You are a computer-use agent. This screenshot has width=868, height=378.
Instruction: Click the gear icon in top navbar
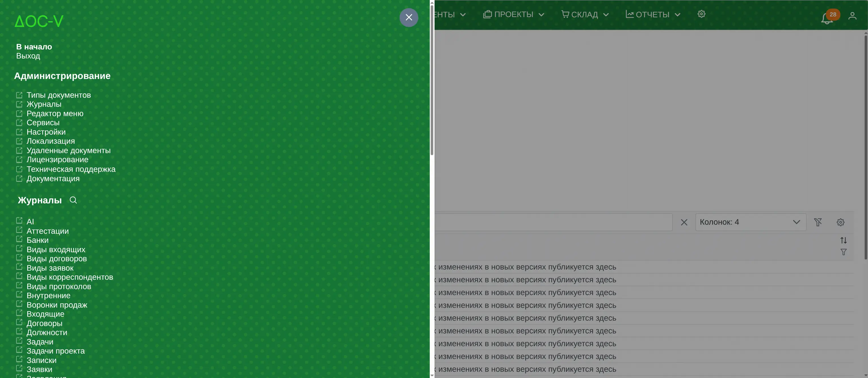pyautogui.click(x=701, y=14)
